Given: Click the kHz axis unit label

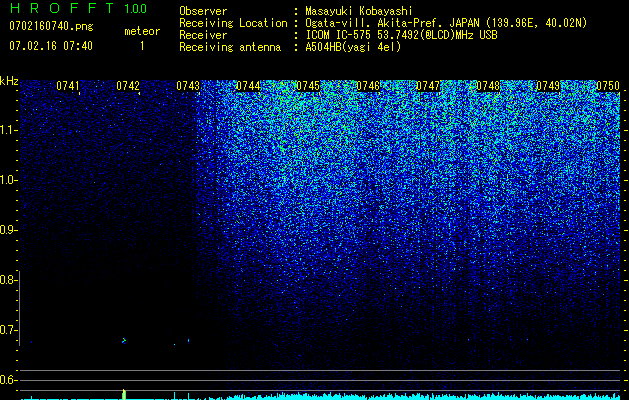Looking at the screenshot, I should pyautogui.click(x=9, y=81).
